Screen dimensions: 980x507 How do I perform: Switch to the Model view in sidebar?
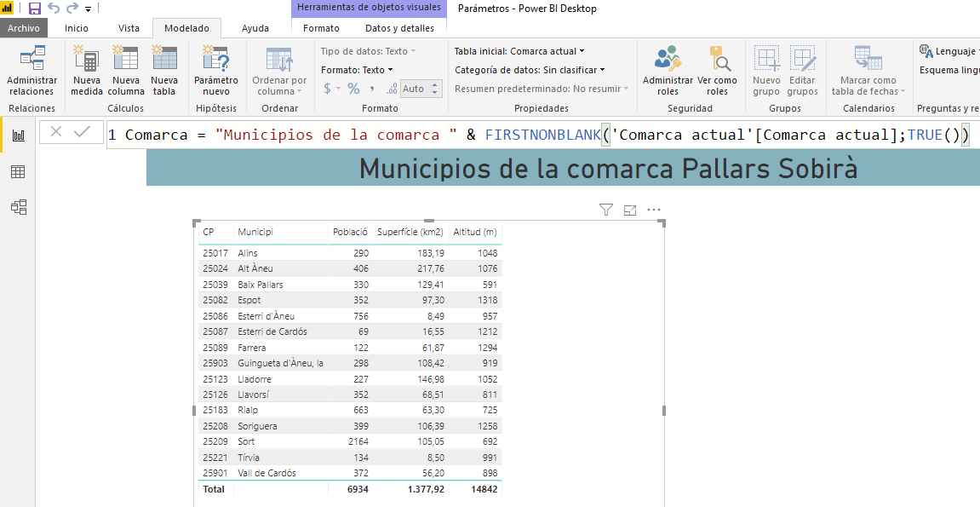pos(15,205)
